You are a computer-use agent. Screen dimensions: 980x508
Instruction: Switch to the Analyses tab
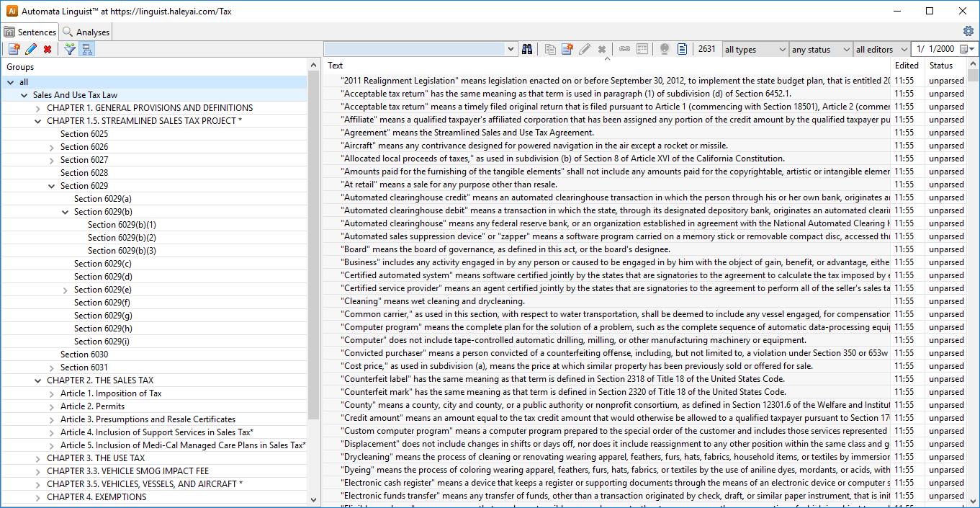pos(86,32)
